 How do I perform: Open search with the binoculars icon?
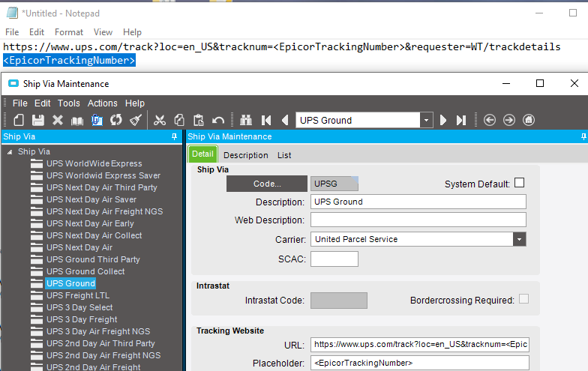tap(246, 120)
